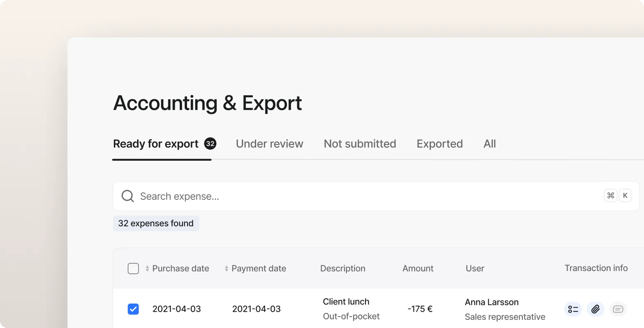Open the comment icon for Client lunch
The height and width of the screenshot is (328, 644).
(618, 309)
